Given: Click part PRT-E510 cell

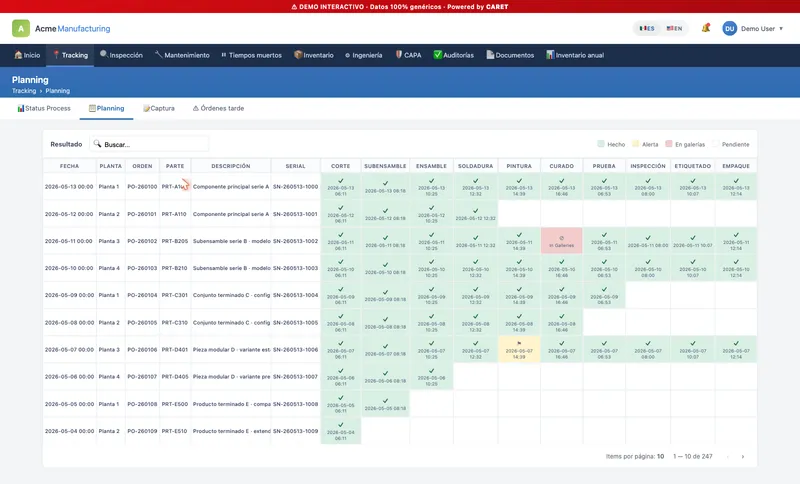Looking at the screenshot, I should [x=174, y=431].
